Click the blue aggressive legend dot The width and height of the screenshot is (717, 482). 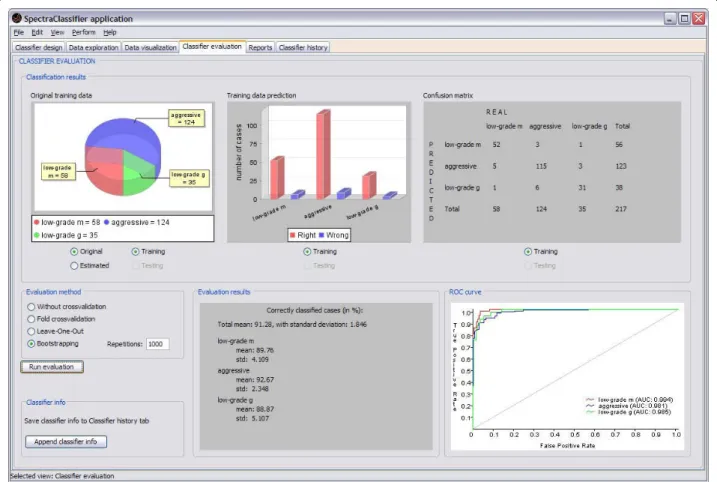(106, 222)
